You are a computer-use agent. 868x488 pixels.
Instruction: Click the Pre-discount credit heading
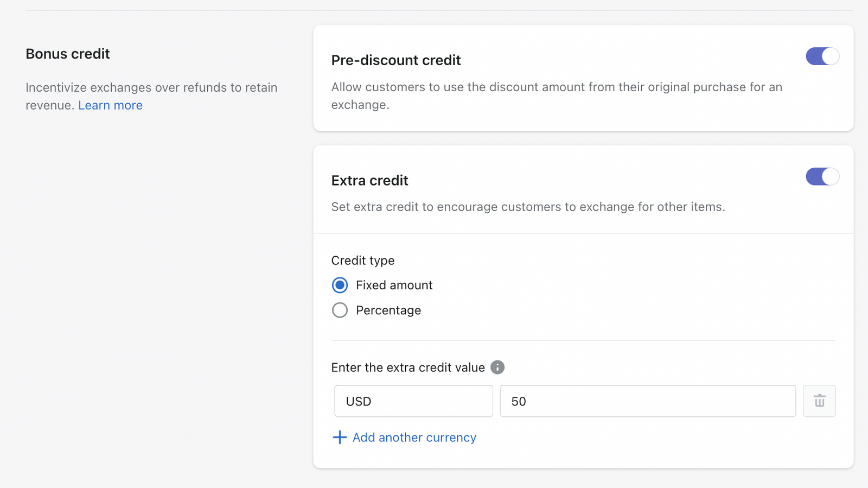(x=396, y=60)
